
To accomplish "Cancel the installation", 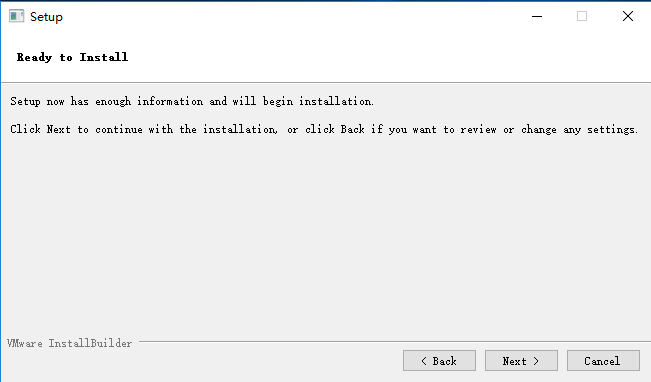I will tap(603, 360).
